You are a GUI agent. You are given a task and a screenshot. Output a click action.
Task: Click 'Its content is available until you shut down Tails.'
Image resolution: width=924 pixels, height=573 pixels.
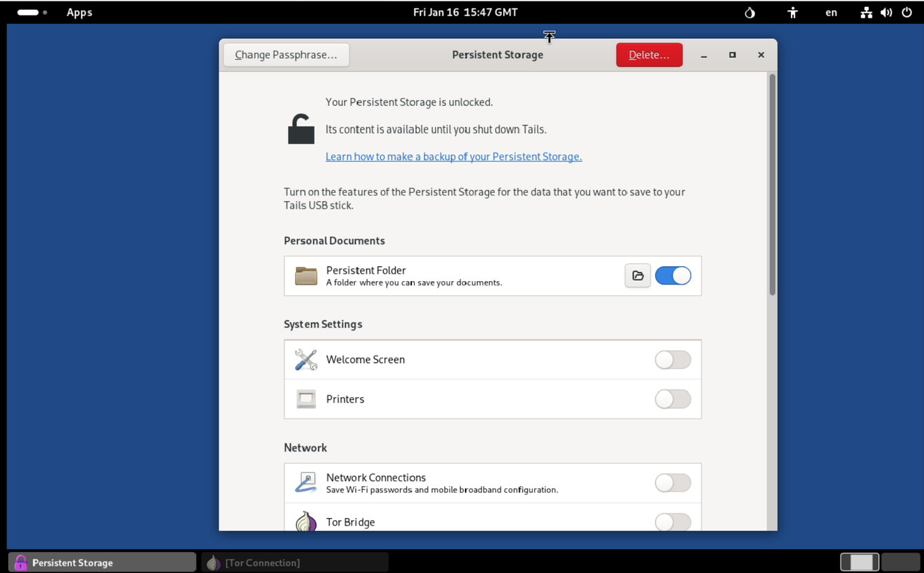[436, 130]
